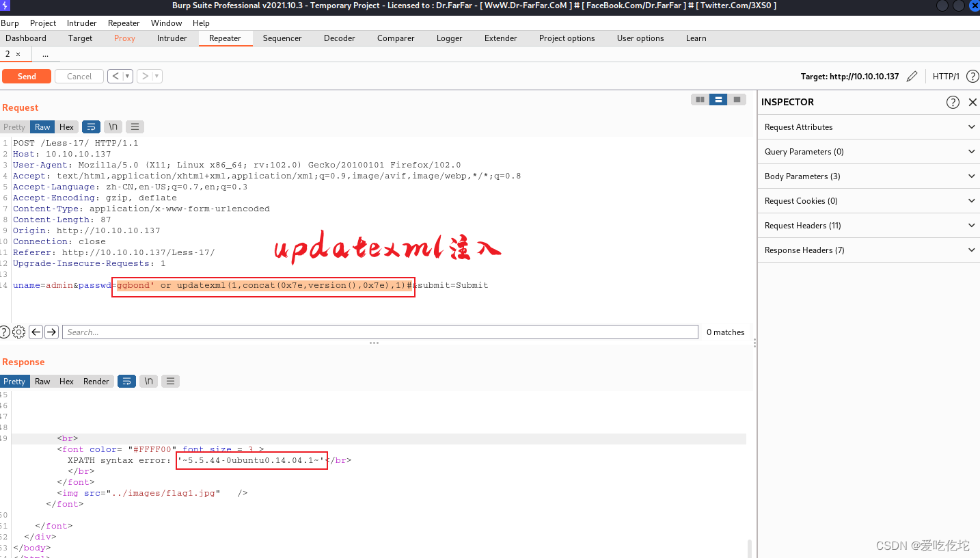Image resolution: width=980 pixels, height=558 pixels.
Task: Switch to the Proxy tab
Action: point(124,38)
